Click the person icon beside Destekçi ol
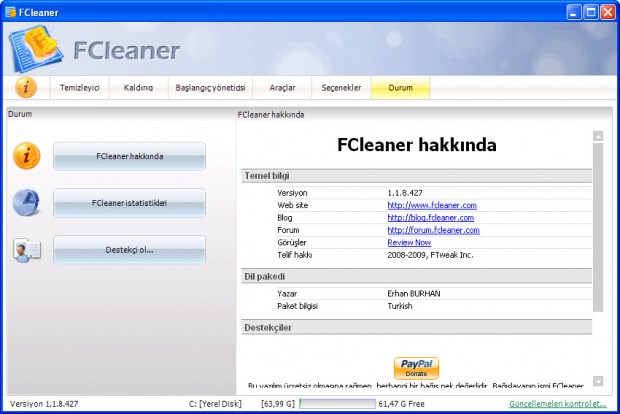Screen dimensions: 620x414 click(x=27, y=250)
